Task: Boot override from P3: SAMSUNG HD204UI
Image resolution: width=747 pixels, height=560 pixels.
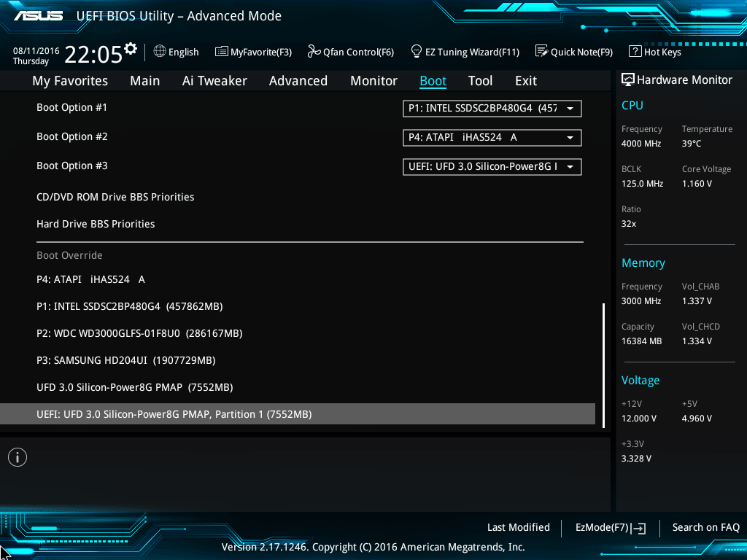Action: click(x=125, y=360)
